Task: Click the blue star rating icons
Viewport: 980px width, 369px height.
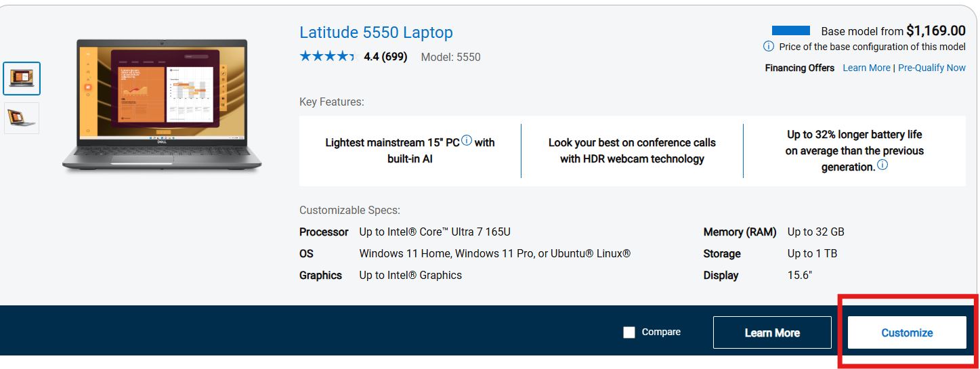Action: 326,56
